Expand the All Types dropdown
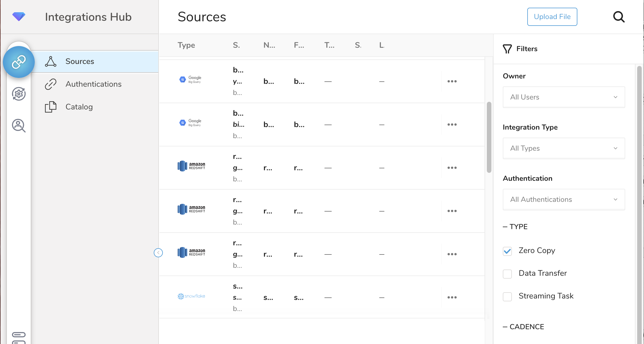644x344 pixels. point(564,148)
